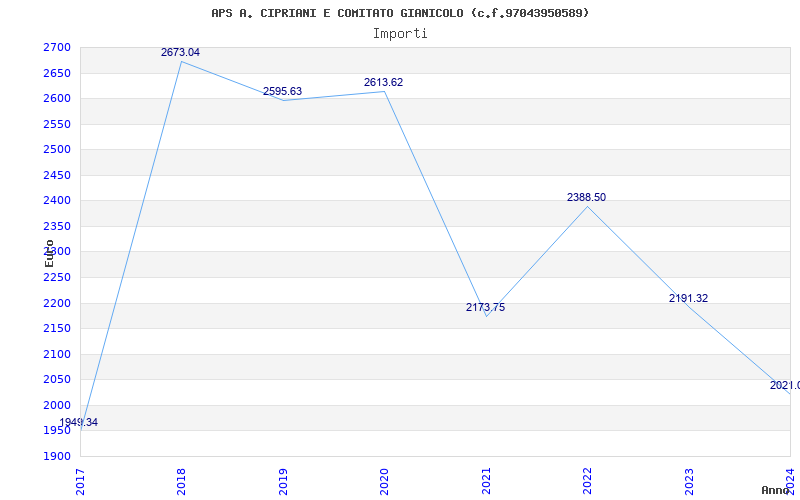The height and width of the screenshot is (500, 800).
Task: Select the 2191.32 data label
Action: point(688,298)
